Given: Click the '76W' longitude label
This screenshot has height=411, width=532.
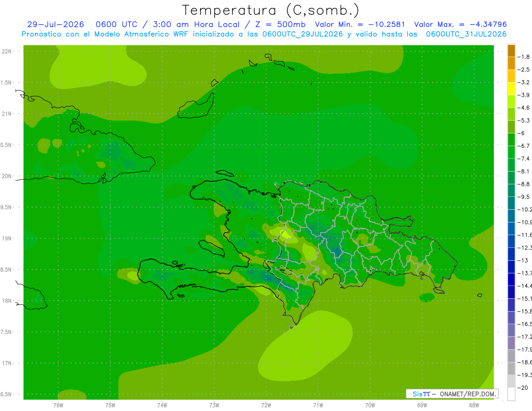Looking at the screenshot, I should coord(58,405).
